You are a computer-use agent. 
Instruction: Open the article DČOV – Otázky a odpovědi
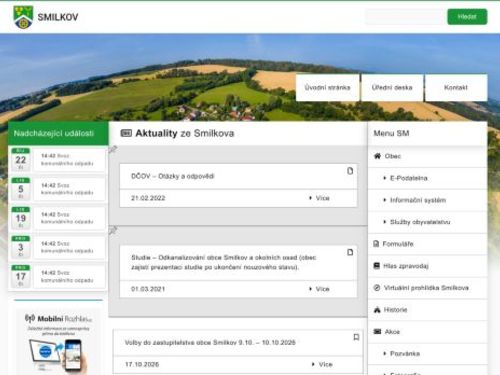pyautogui.click(x=173, y=176)
